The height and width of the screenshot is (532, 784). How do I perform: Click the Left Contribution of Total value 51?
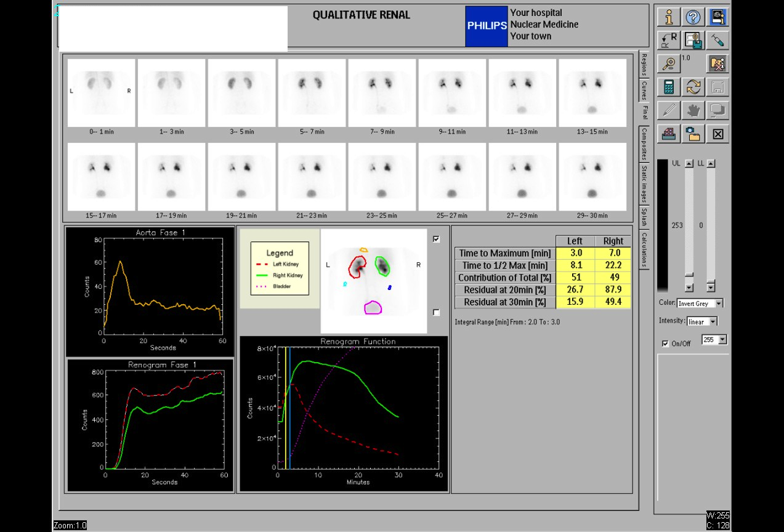pyautogui.click(x=576, y=278)
